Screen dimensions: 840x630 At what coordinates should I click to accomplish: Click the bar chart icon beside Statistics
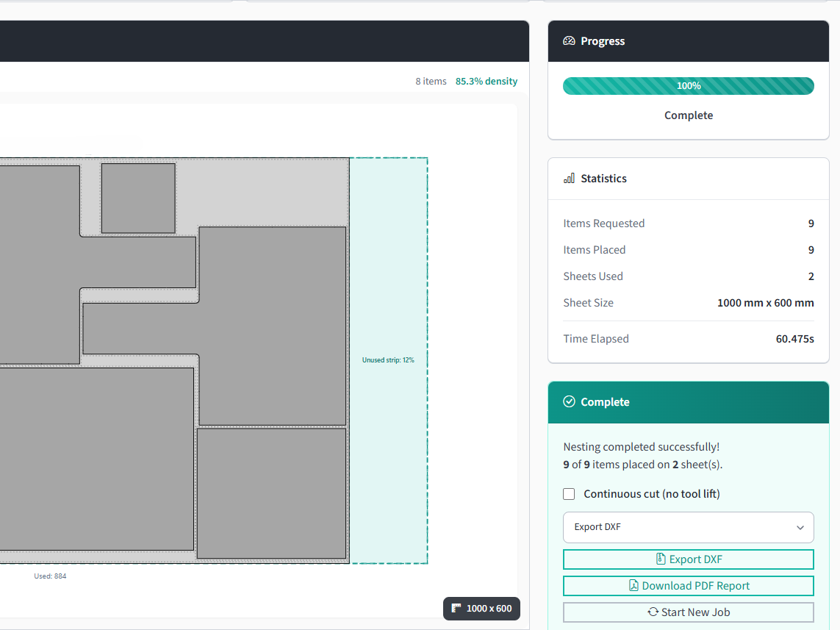[569, 178]
